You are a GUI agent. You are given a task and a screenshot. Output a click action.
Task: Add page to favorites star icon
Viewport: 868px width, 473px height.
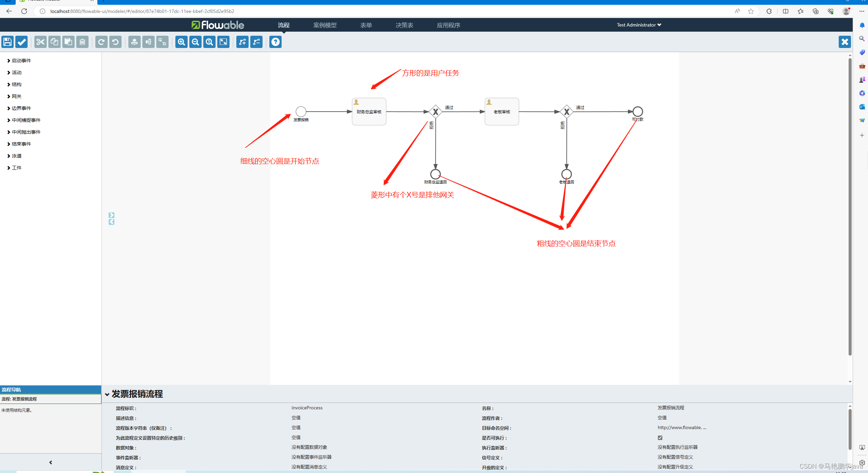pyautogui.click(x=751, y=11)
